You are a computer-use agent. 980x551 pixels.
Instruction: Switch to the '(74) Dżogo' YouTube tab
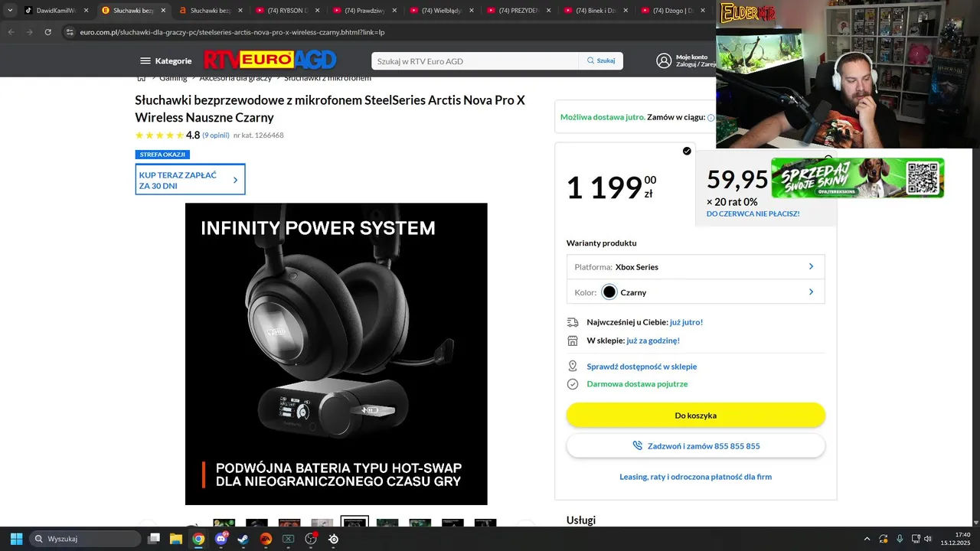674,11
